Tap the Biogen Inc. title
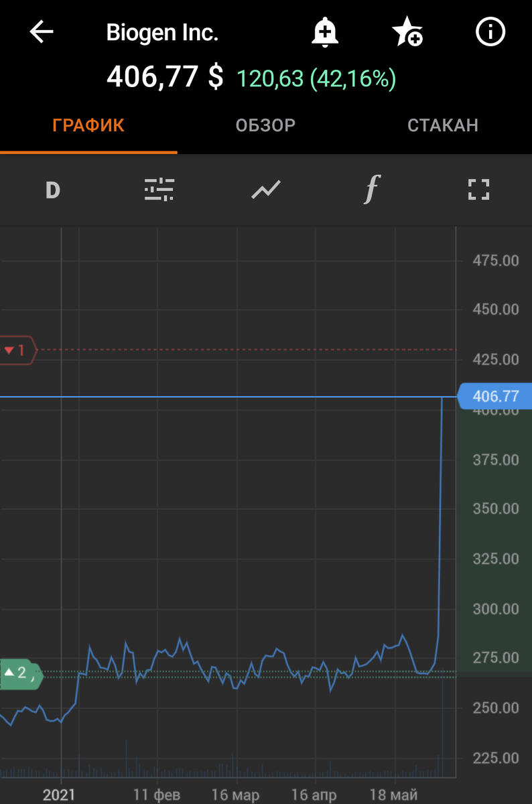This screenshot has width=532, height=804. 163,33
